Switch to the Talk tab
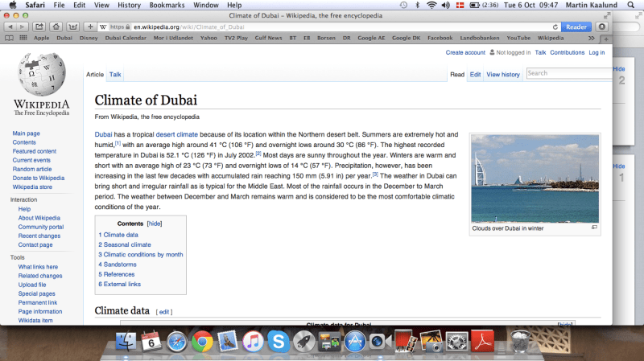Viewport: 644px width, 361px height. pyautogui.click(x=116, y=75)
